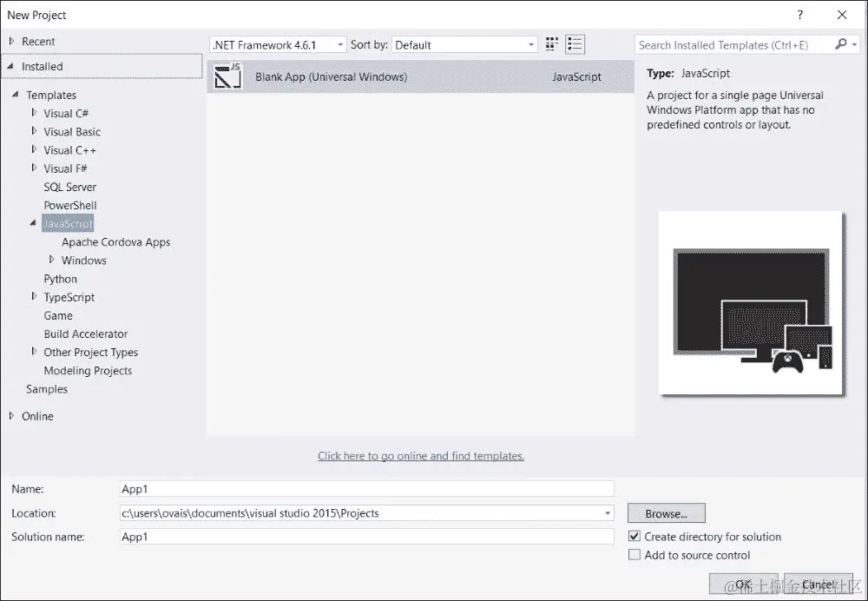Click the UWP devices preview image
868x601 pixels.
(x=751, y=302)
